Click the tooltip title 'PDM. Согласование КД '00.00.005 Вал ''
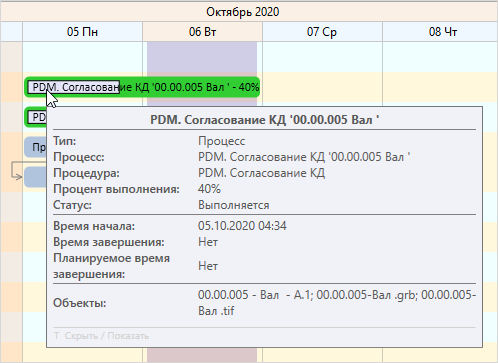Image resolution: width=498 pixels, height=363 pixels. coord(265,120)
